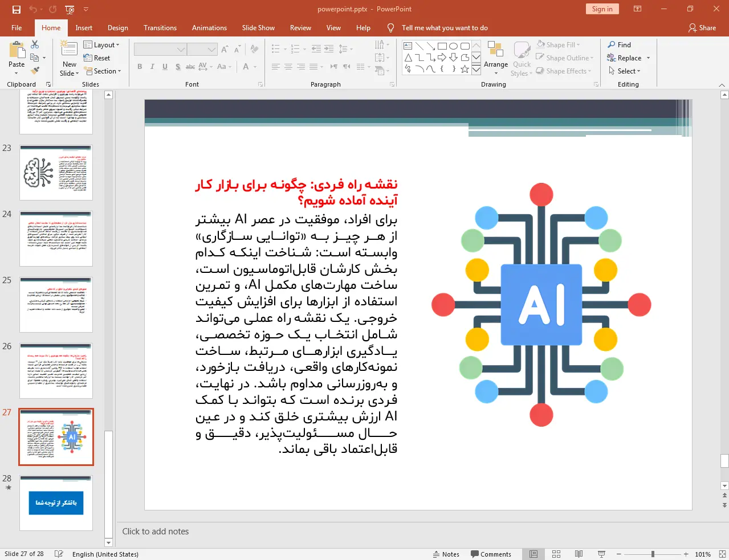Click the Save icon in the title bar
The width and height of the screenshot is (729, 560).
(x=17, y=9)
